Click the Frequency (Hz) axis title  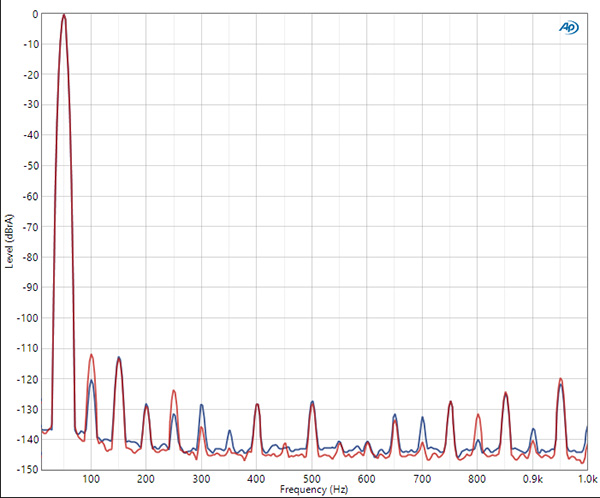pyautogui.click(x=312, y=489)
